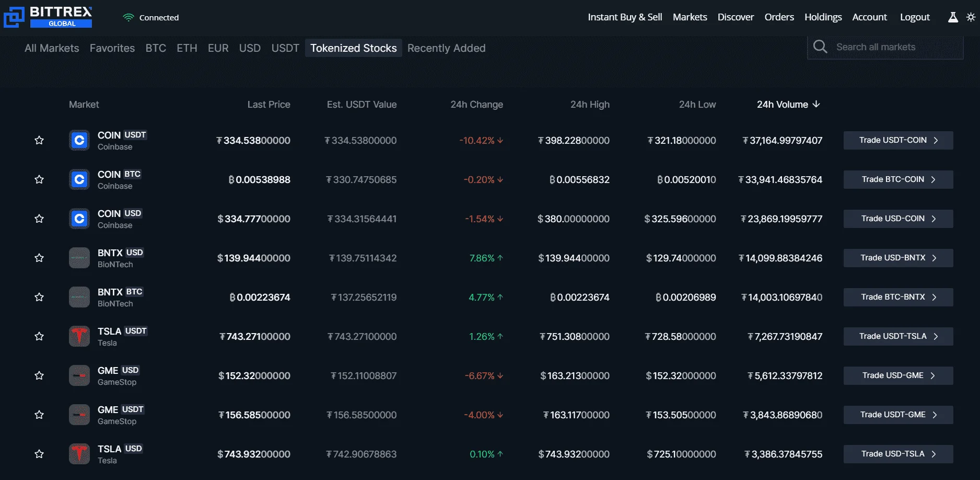Favorite the GME USDT market star
Viewport: 980px width, 480px height.
39,415
